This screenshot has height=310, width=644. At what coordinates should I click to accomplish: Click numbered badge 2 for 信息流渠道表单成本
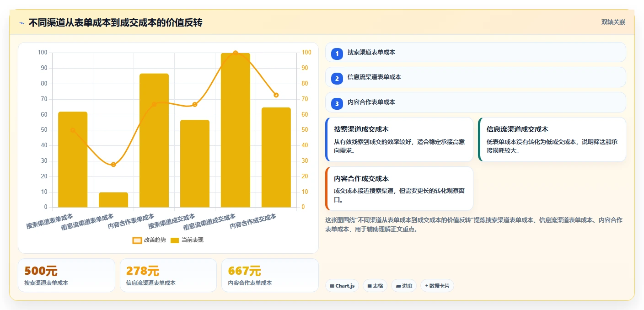pos(337,78)
